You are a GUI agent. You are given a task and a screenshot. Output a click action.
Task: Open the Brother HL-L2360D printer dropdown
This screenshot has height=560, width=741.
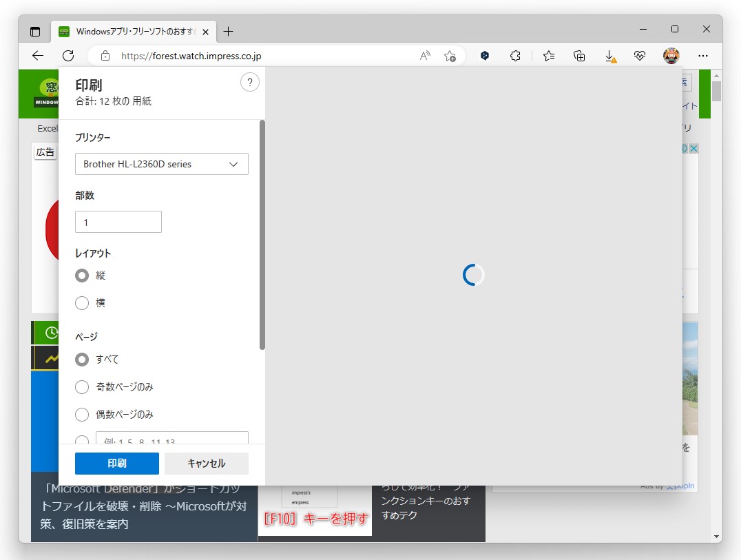[161, 164]
